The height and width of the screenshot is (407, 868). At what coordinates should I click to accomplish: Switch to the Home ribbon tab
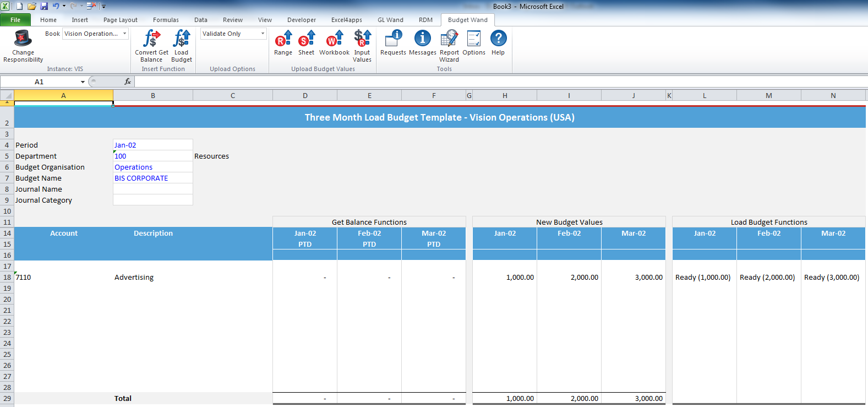[x=48, y=20]
